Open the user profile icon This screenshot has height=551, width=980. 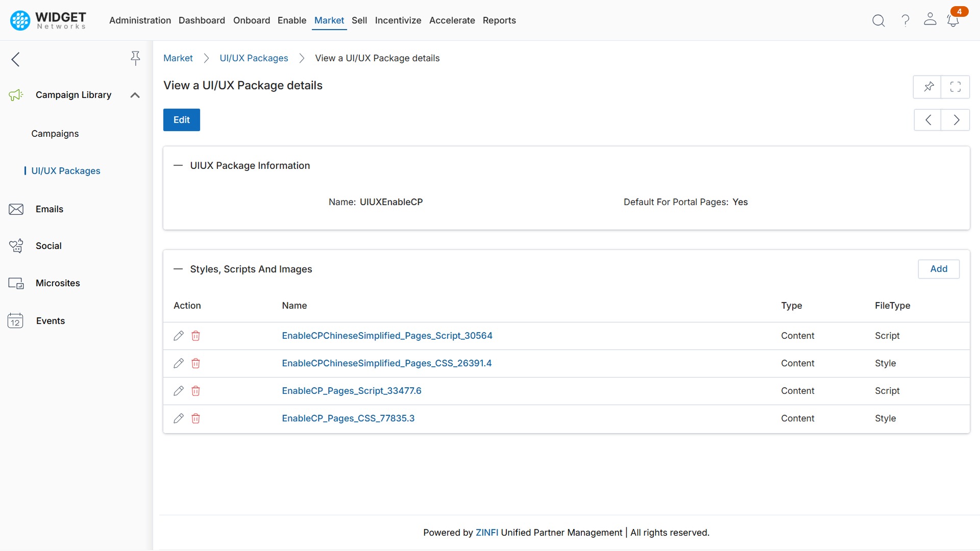tap(930, 20)
